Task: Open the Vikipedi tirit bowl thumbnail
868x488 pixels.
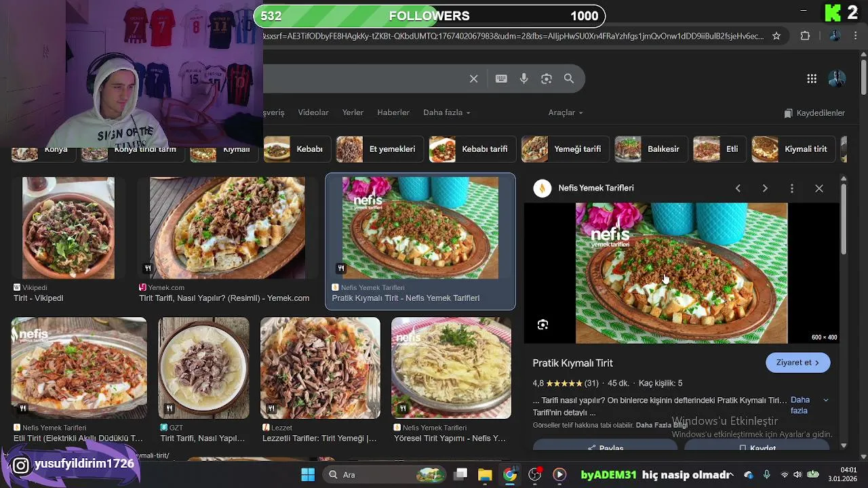Action: click(68, 228)
